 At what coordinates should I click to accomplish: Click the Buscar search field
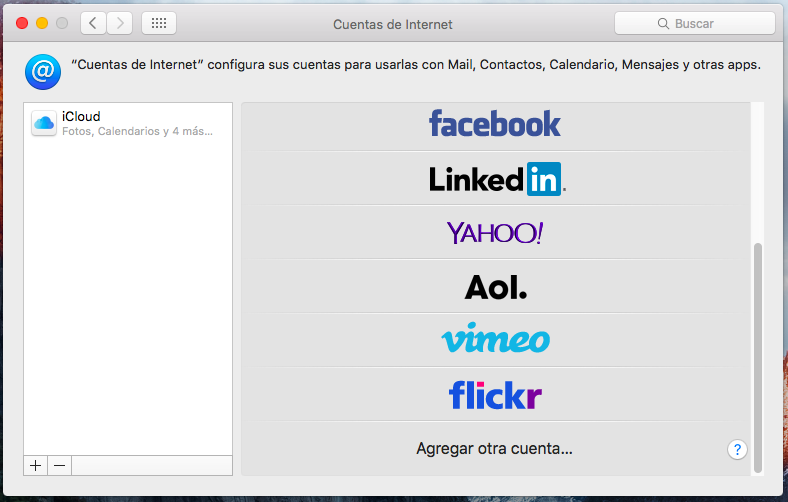point(695,23)
